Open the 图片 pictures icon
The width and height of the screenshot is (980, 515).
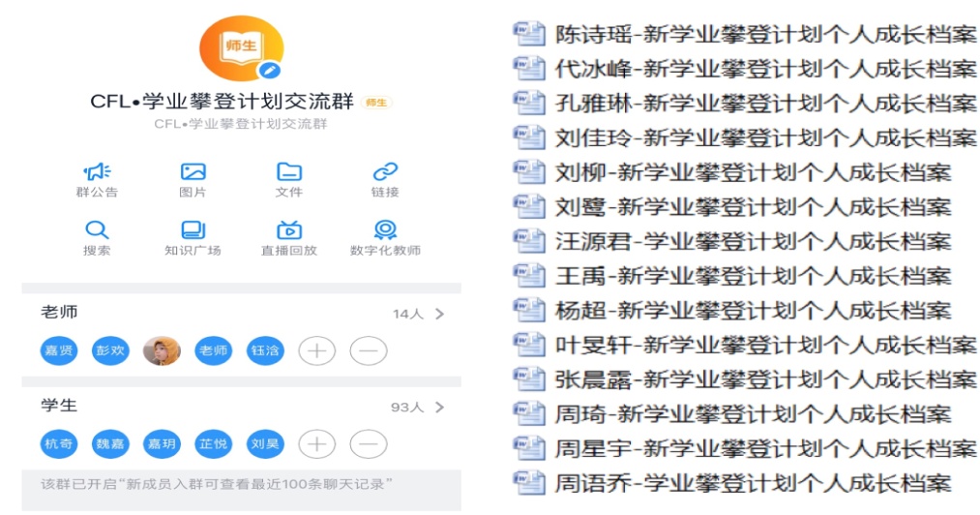coord(193,172)
